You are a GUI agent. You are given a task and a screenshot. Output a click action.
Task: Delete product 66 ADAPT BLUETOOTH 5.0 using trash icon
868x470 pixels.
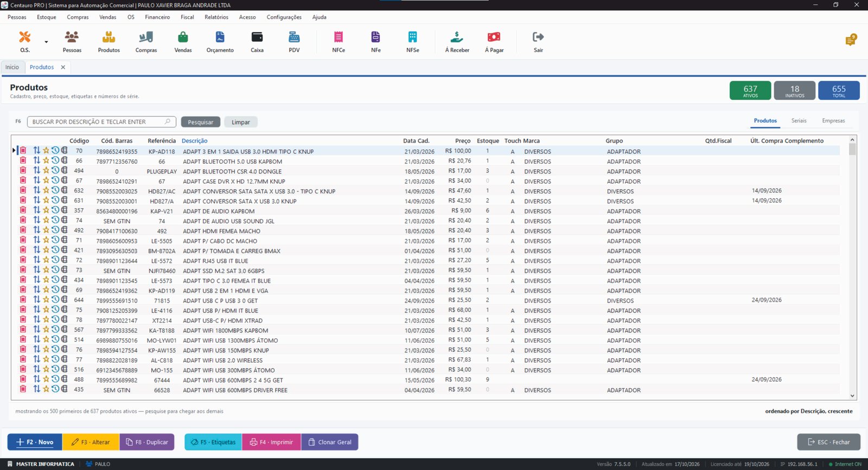23,161
